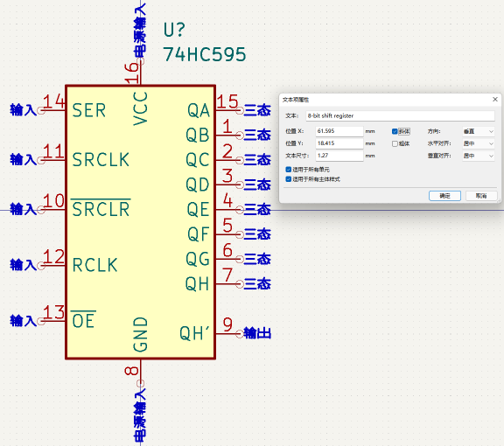Open the 方向 orientation dropdown
Image resolution: width=504 pixels, height=446 pixels.
point(478,131)
